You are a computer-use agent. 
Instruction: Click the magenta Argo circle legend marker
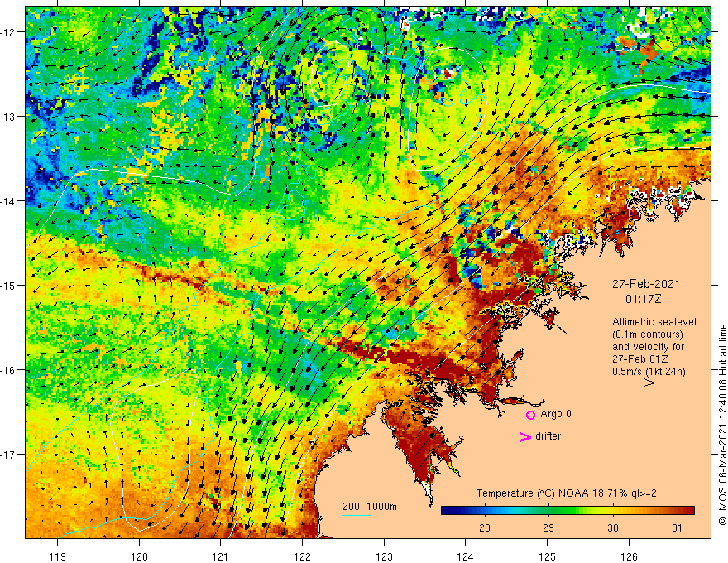click(x=530, y=415)
